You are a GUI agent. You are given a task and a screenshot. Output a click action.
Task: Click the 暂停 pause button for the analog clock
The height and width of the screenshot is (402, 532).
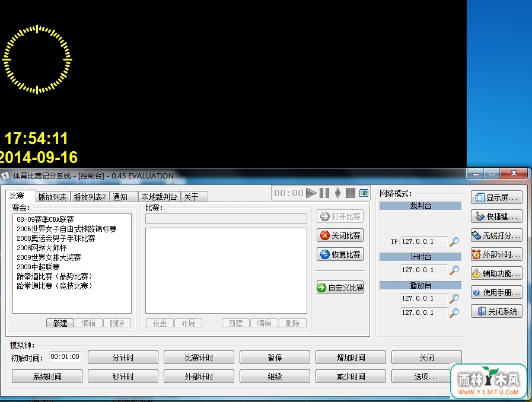click(275, 358)
